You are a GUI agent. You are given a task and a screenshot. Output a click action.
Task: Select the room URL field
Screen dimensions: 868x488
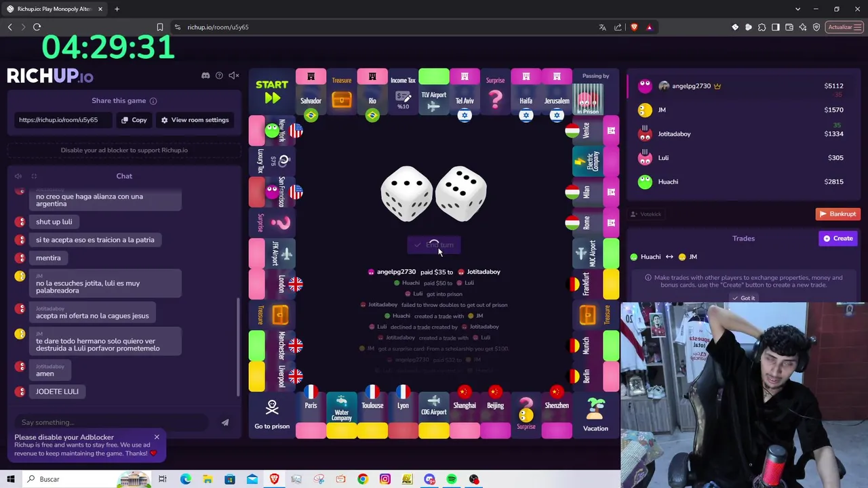coord(62,120)
